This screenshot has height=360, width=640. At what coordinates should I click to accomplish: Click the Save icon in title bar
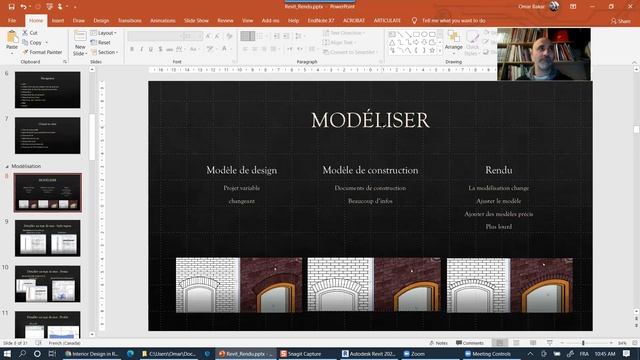pos(11,7)
